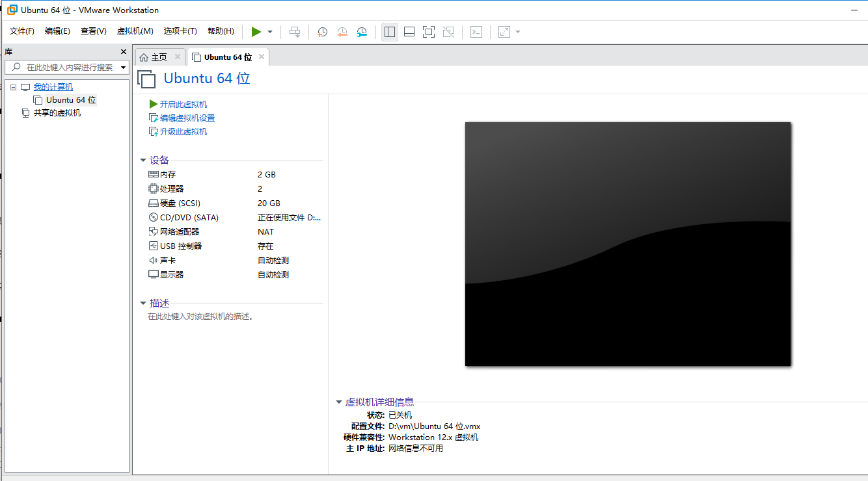Toggle the thumbnail bar view icon
This screenshot has width=868, height=481.
409,32
